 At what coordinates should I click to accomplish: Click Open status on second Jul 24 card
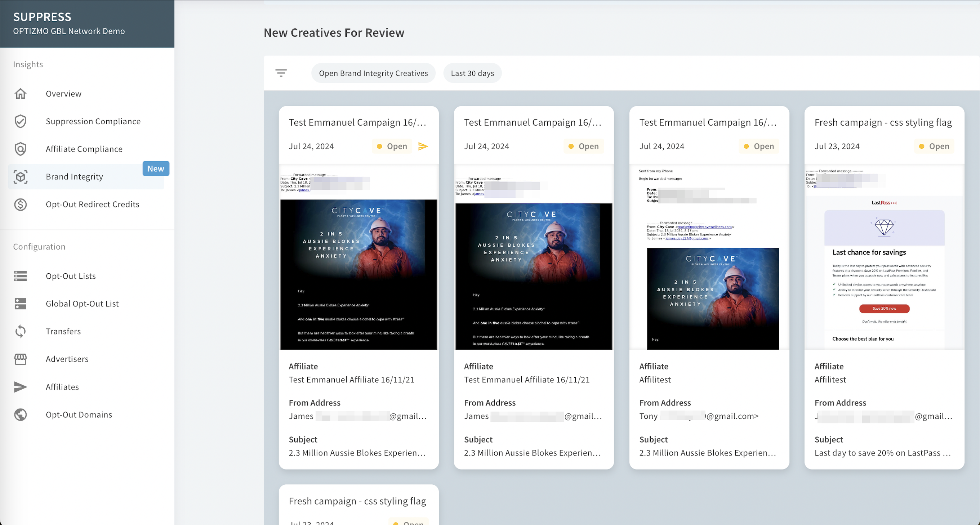(584, 146)
